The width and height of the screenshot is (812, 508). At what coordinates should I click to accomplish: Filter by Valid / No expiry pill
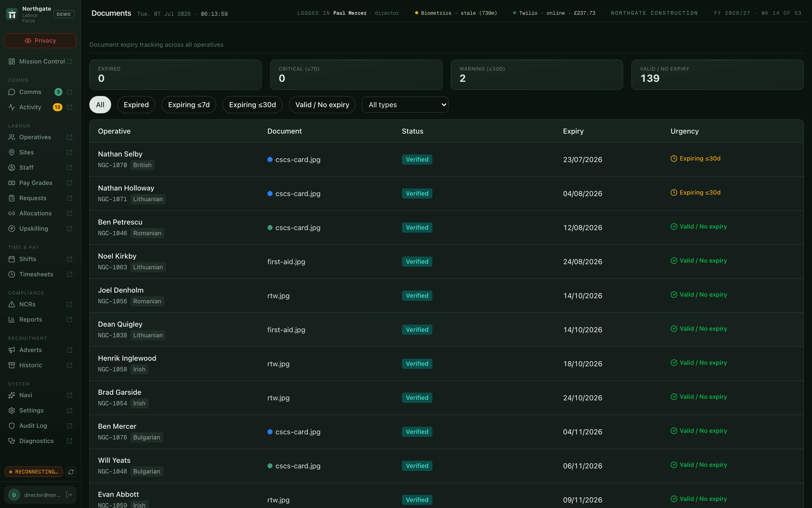[x=322, y=105]
